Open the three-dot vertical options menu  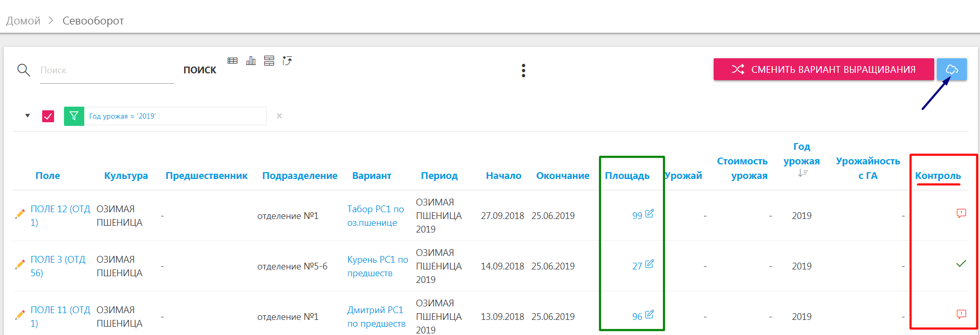[x=523, y=71]
